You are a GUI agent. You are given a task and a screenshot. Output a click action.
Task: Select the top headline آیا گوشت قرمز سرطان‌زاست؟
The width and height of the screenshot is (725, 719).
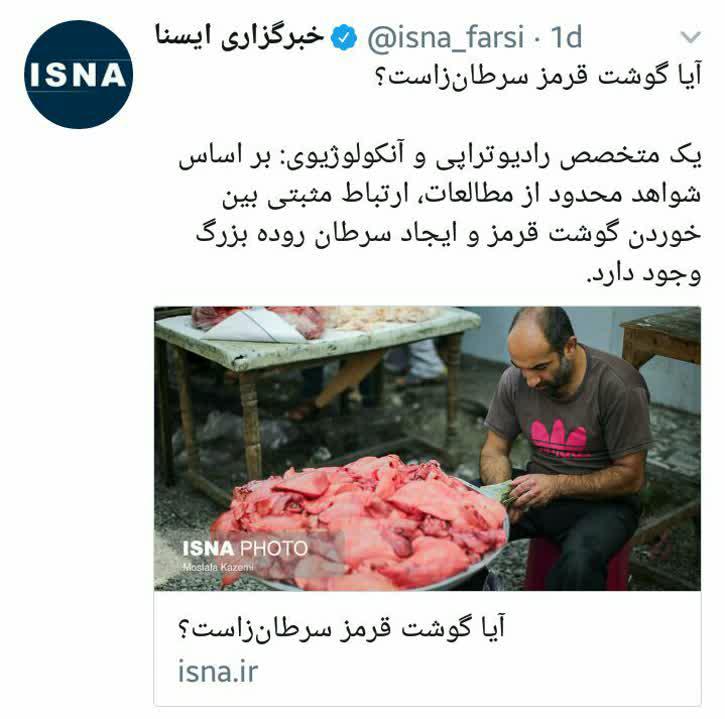click(539, 76)
